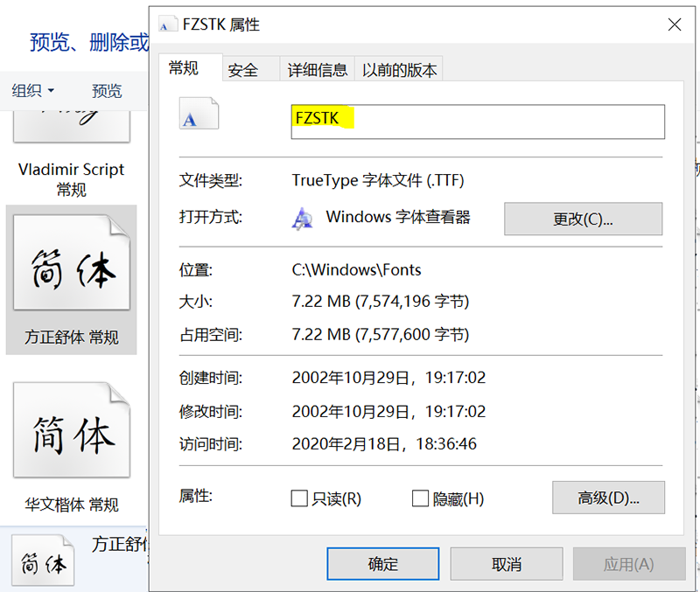Click the 华文楷体 常规 label
700x592 pixels.
[x=72, y=505]
